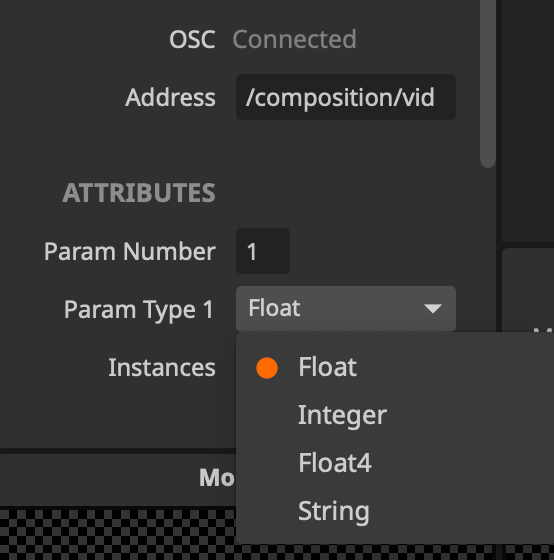Click the vertical scrollbar thumb
Image resolution: width=554 pixels, height=560 pixels.
(x=488, y=82)
